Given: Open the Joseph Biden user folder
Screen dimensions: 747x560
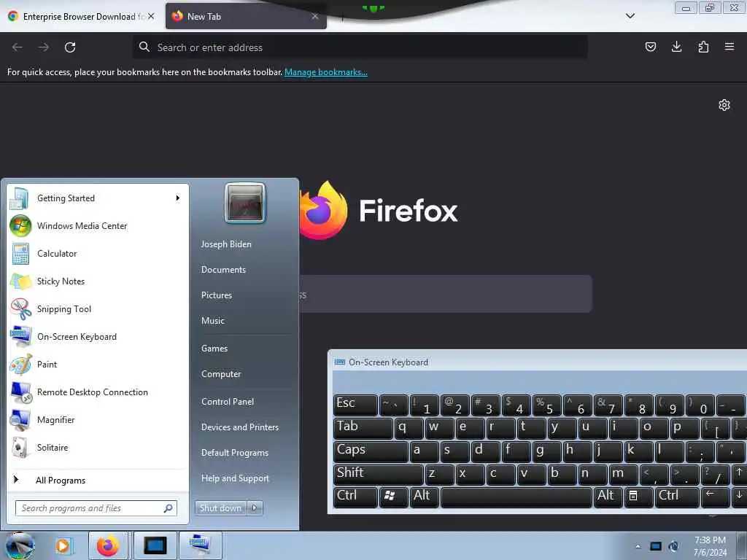Looking at the screenshot, I should click(226, 244).
